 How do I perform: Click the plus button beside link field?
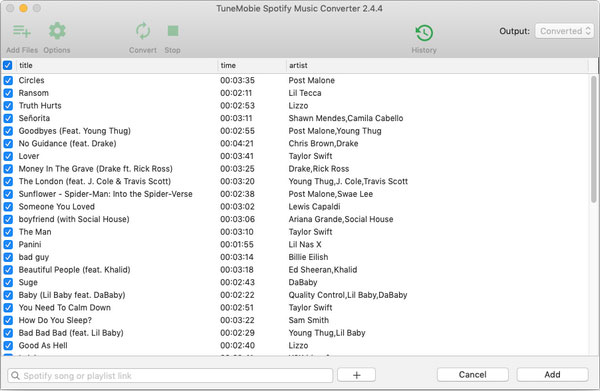356,375
